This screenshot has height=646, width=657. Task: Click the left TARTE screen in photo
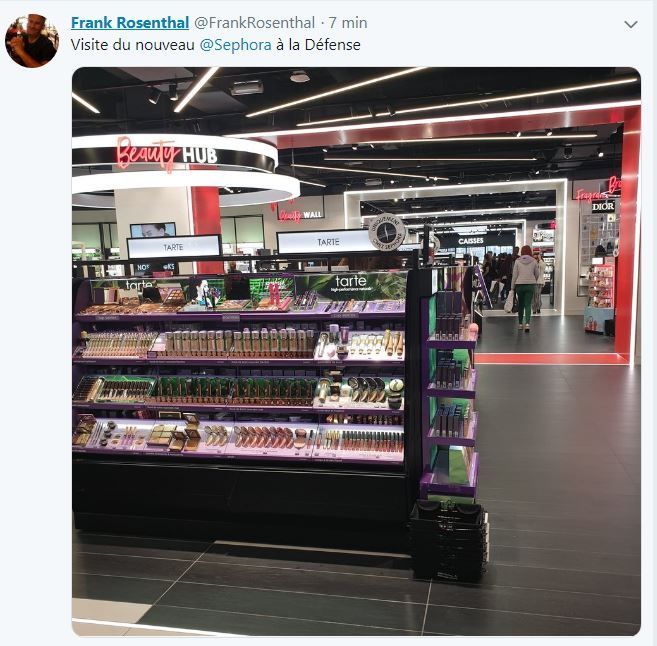[174, 247]
